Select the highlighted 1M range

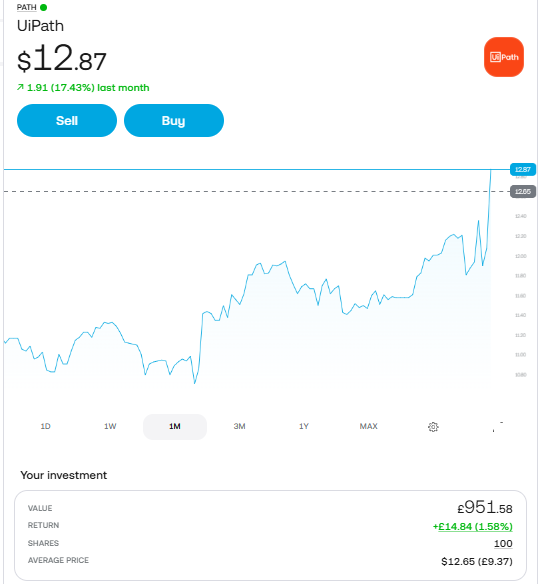pyautogui.click(x=175, y=426)
